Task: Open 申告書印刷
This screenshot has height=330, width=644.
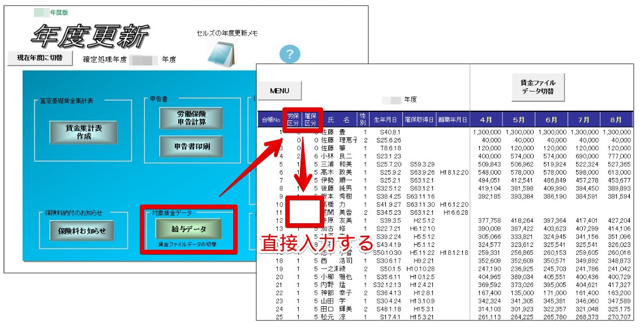Action: click(x=191, y=146)
